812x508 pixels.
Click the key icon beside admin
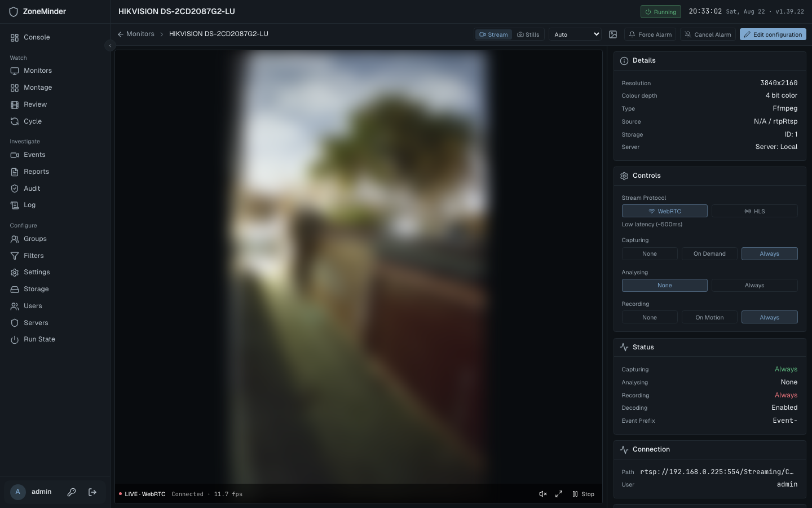[72, 492]
